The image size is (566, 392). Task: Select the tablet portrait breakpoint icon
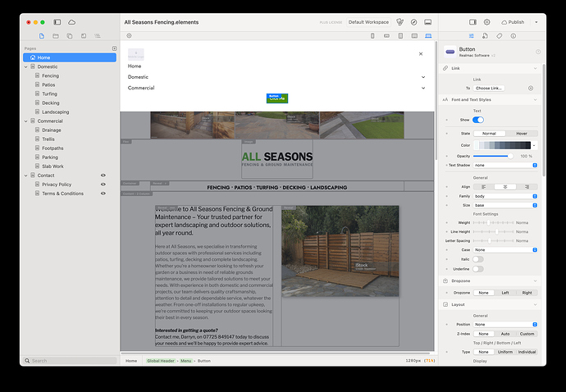point(400,36)
